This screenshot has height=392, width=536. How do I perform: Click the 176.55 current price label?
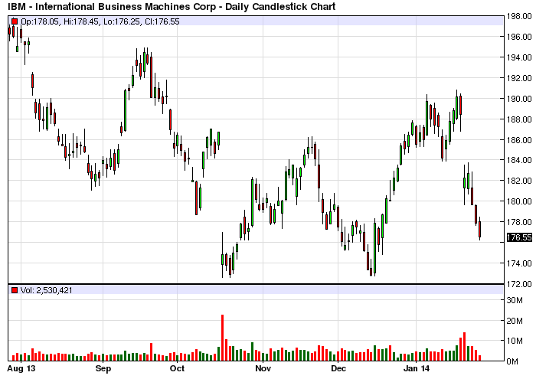(519, 237)
